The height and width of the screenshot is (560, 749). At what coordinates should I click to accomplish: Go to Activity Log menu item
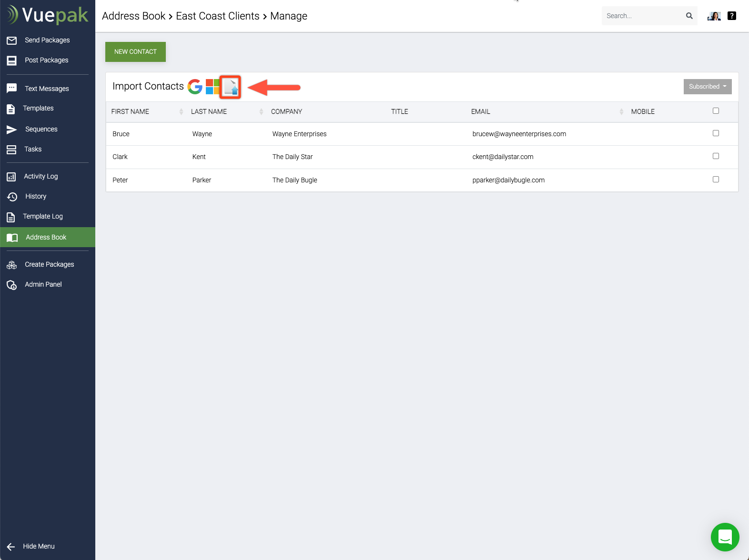click(41, 176)
